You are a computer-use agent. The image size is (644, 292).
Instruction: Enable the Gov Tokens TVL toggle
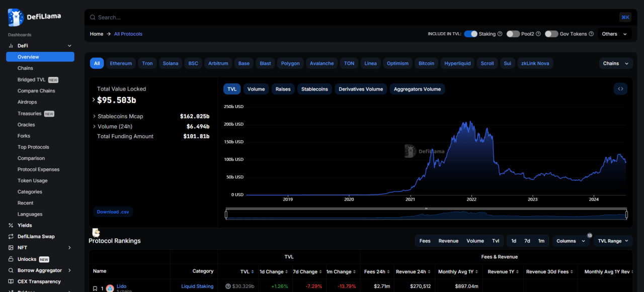(551, 34)
